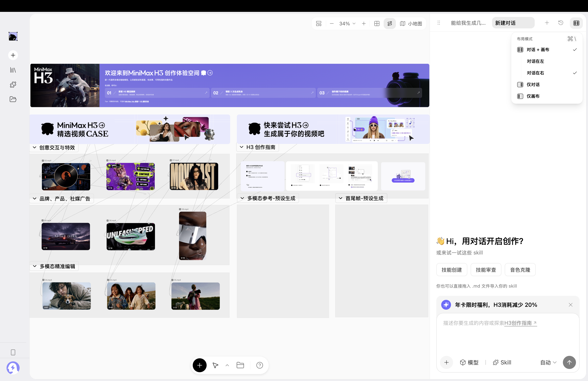Toggle the 小地图 minimap button
The image size is (588, 381).
click(x=411, y=24)
